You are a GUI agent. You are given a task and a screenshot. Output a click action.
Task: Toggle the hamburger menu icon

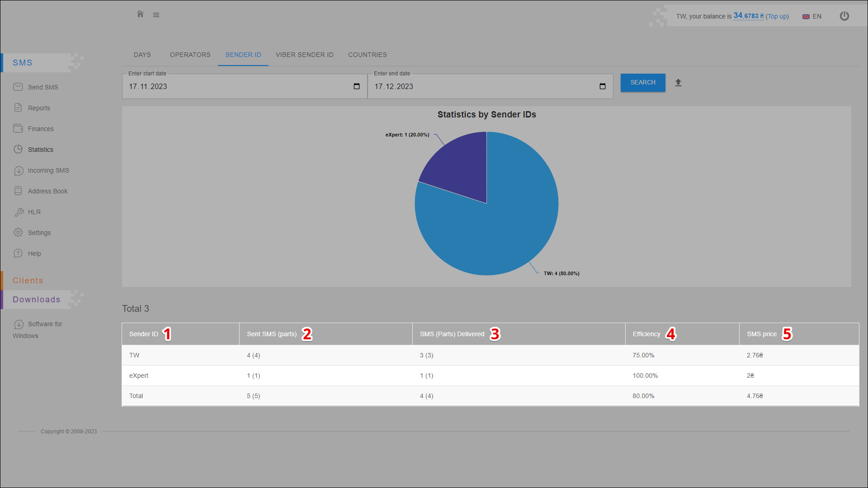click(156, 15)
